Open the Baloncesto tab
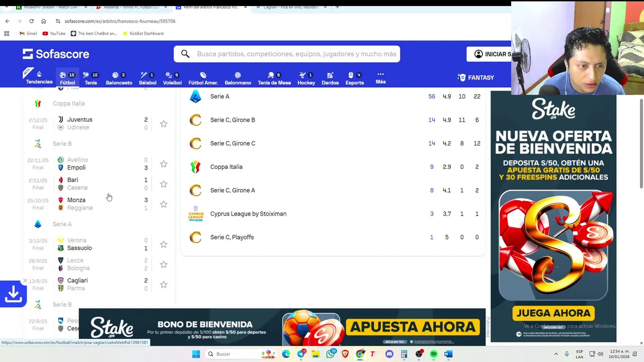Screen dimensions: 644x362 point(119,78)
